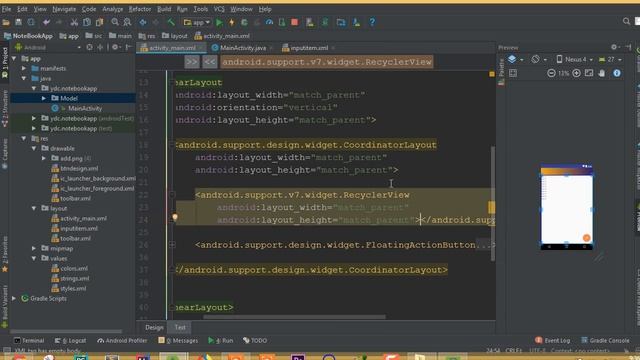Open the app run configuration dropdown
The width and height of the screenshot is (640, 360).
pos(197,22)
